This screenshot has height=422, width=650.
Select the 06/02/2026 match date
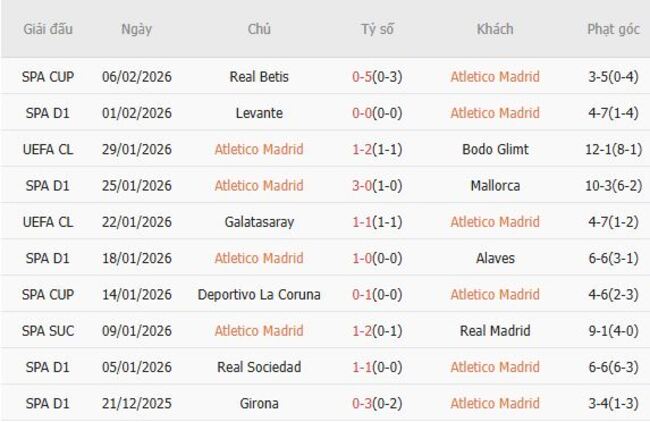click(x=137, y=77)
